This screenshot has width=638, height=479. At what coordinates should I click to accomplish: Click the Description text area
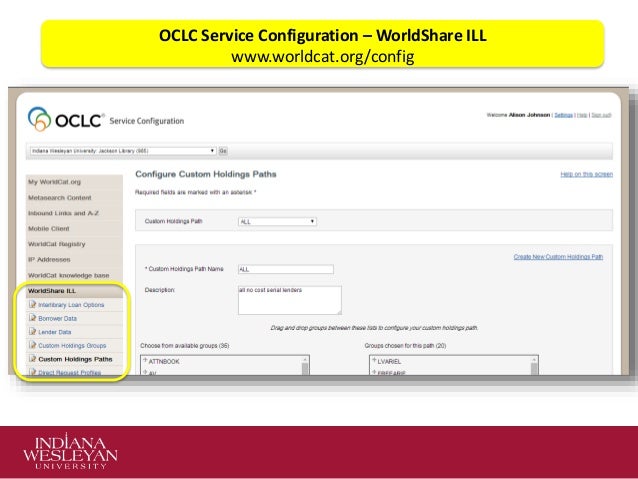pyautogui.click(x=290, y=300)
